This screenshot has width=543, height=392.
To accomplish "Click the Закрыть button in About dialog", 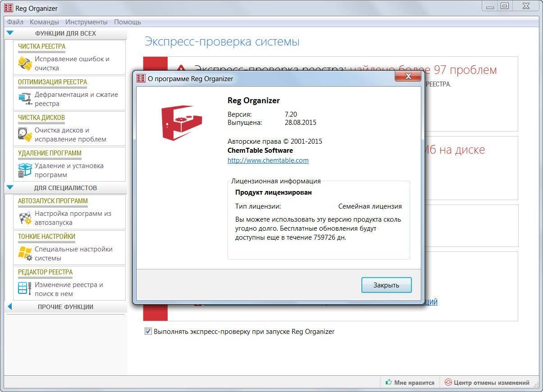I will [386, 285].
